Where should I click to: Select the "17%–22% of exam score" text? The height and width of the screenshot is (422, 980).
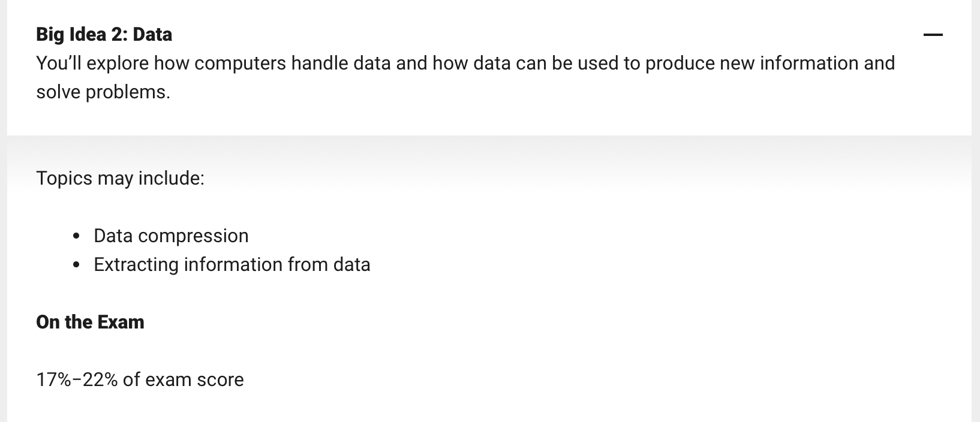[140, 379]
